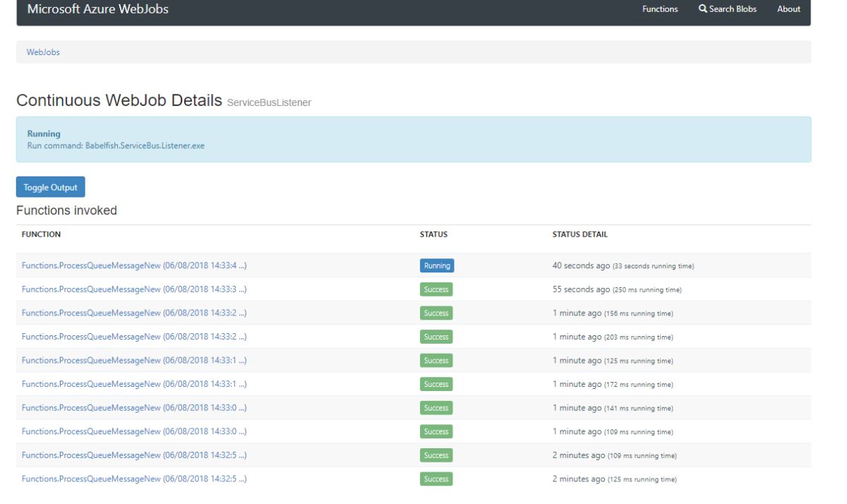Open the 14:33:0 function link with 141 ms runtime
Screen dimensions: 847x504
[134, 407]
